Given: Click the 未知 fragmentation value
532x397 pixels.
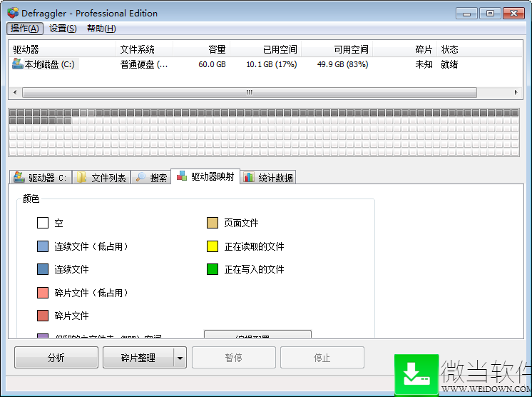Looking at the screenshot, I should pyautogui.click(x=424, y=64).
